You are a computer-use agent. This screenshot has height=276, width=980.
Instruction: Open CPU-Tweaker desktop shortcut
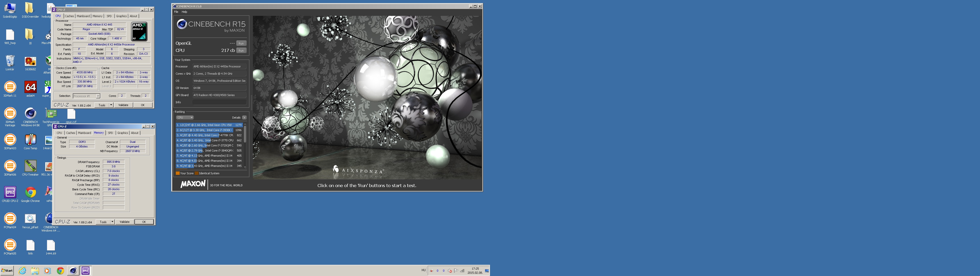pos(30,168)
